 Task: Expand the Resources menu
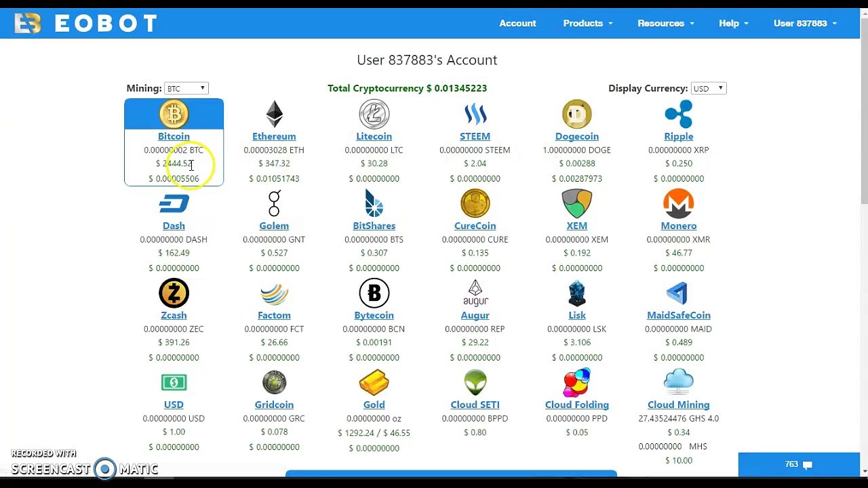(665, 23)
